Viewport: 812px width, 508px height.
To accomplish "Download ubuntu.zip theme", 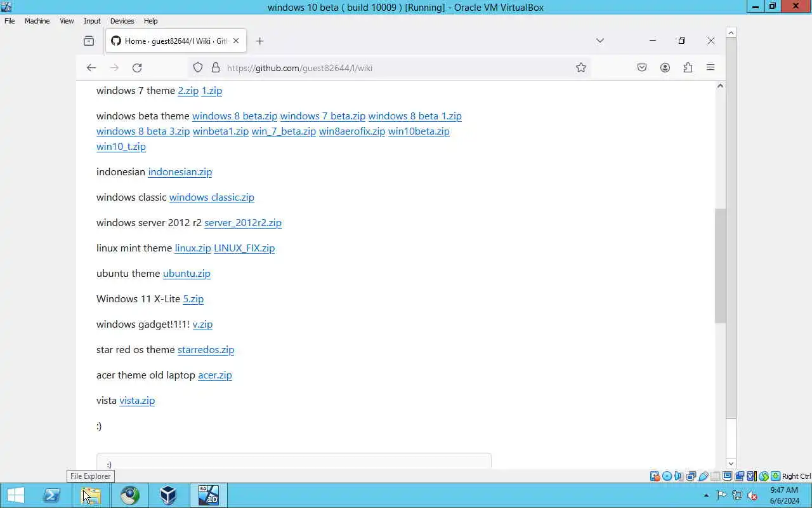I will 187,273.
